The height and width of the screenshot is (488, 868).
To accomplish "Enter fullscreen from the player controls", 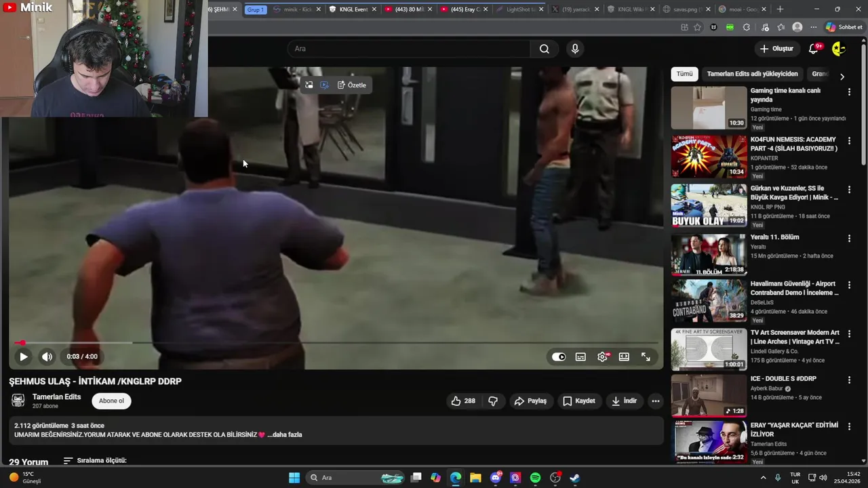I will tap(646, 357).
